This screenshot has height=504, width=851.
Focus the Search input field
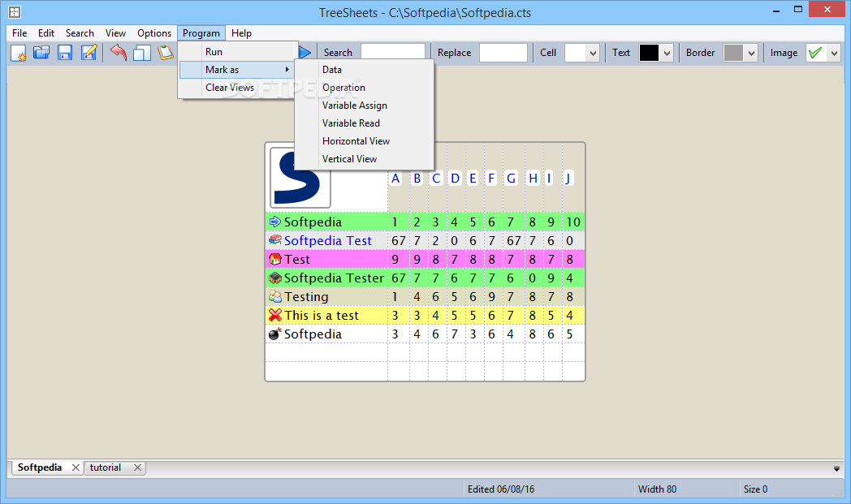point(392,54)
